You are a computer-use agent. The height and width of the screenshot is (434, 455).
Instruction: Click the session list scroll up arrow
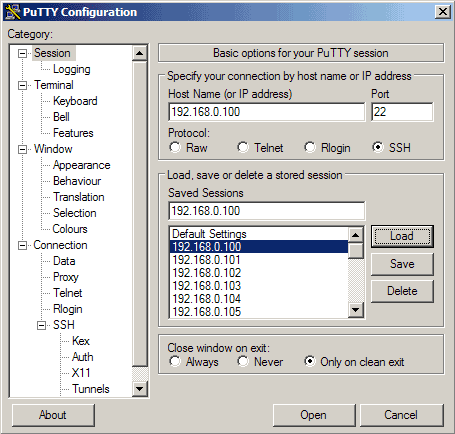click(x=356, y=235)
